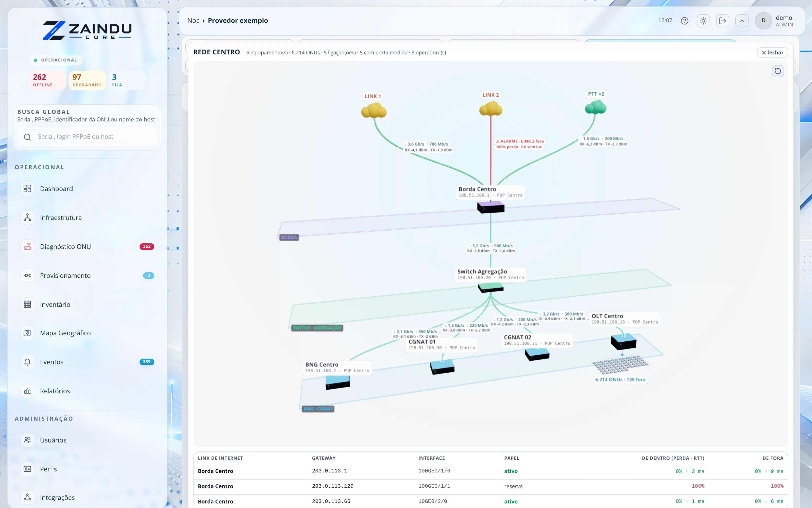Click the green PTT ×2 cloud node
812x508 pixels.
pyautogui.click(x=596, y=107)
